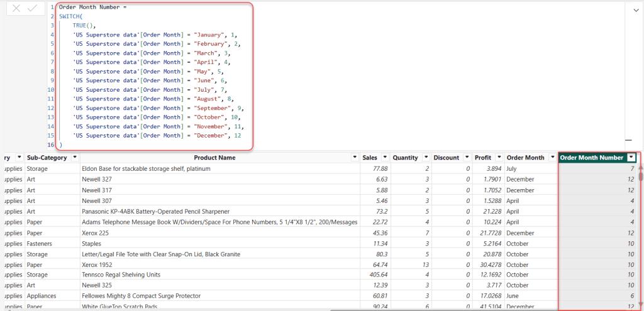This screenshot has width=644, height=311.
Task: Select the Sales column header
Action: [x=370, y=158]
